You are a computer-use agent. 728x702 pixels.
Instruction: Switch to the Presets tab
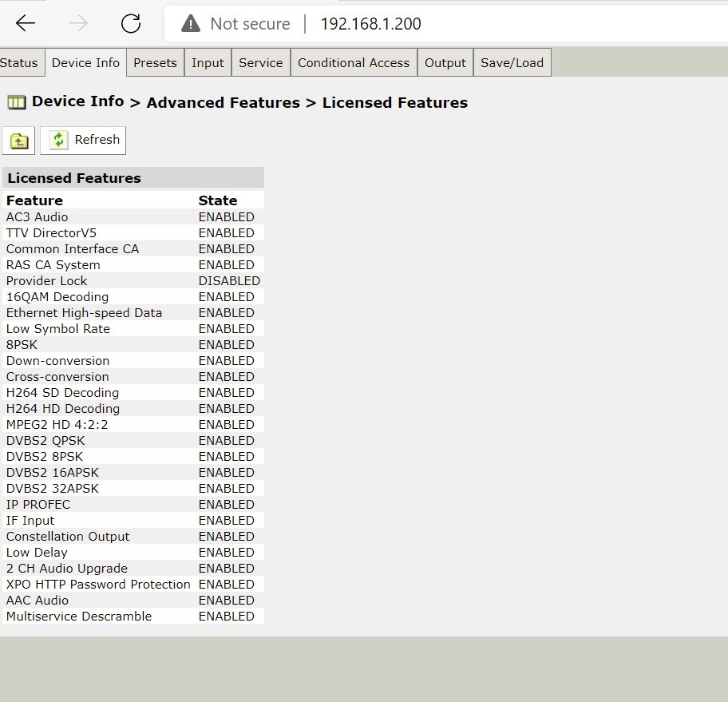(155, 63)
